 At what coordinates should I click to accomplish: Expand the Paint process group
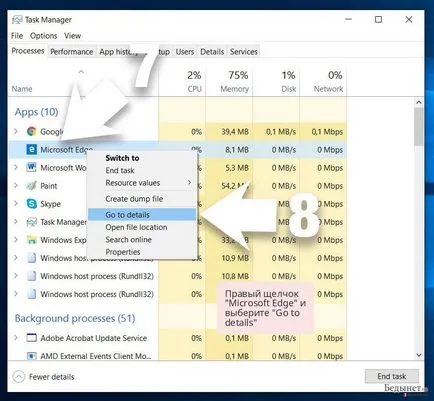point(16,185)
